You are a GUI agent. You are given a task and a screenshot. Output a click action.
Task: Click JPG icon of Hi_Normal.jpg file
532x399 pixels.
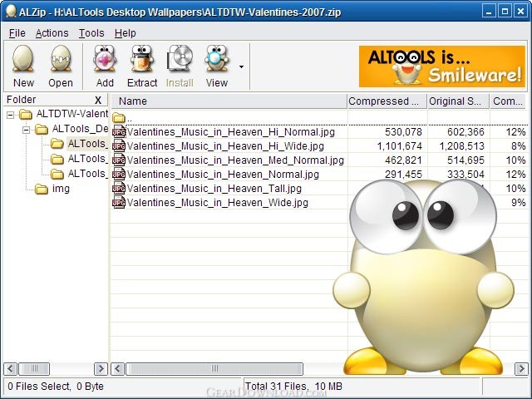click(x=119, y=131)
